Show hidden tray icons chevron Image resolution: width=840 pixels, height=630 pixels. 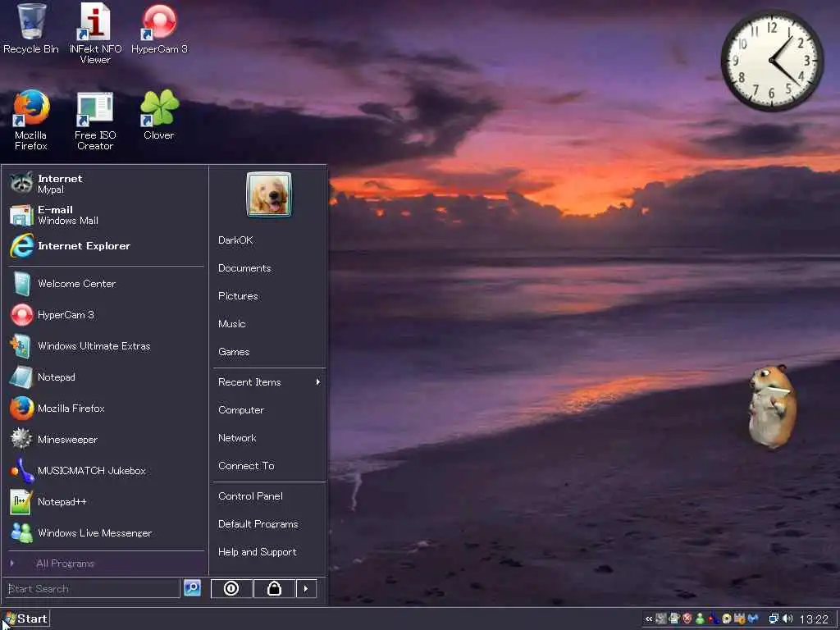tap(648, 619)
